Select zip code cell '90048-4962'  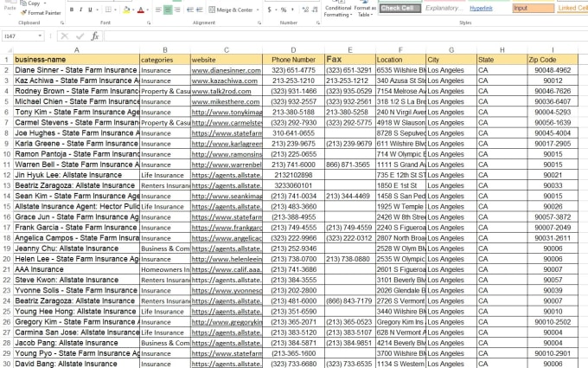coord(553,70)
